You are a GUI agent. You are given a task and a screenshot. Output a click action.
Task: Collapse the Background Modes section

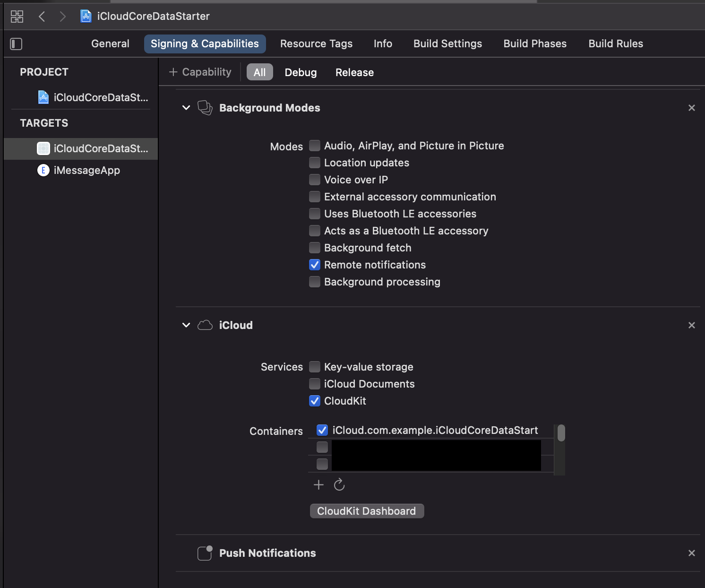click(x=186, y=108)
